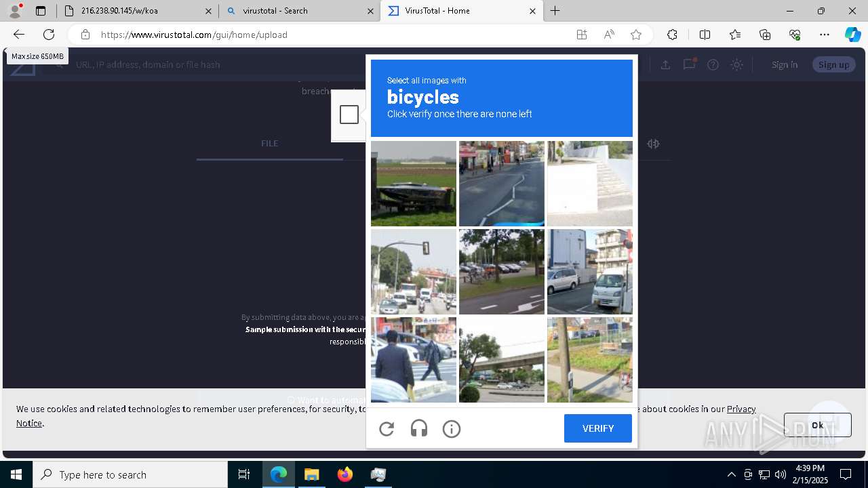Select the captcha tile with tree trunk and grass
Viewport: 868px width, 488px height.
coord(590,360)
